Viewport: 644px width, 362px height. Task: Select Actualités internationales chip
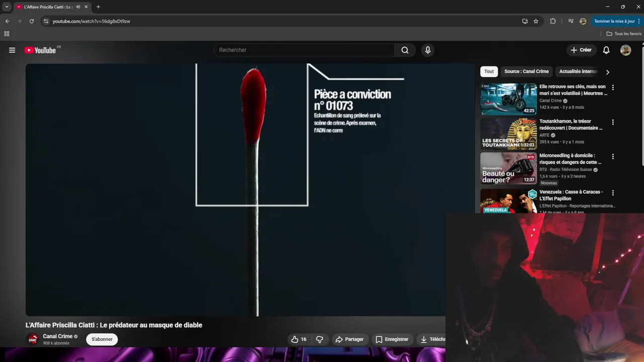pyautogui.click(x=578, y=71)
